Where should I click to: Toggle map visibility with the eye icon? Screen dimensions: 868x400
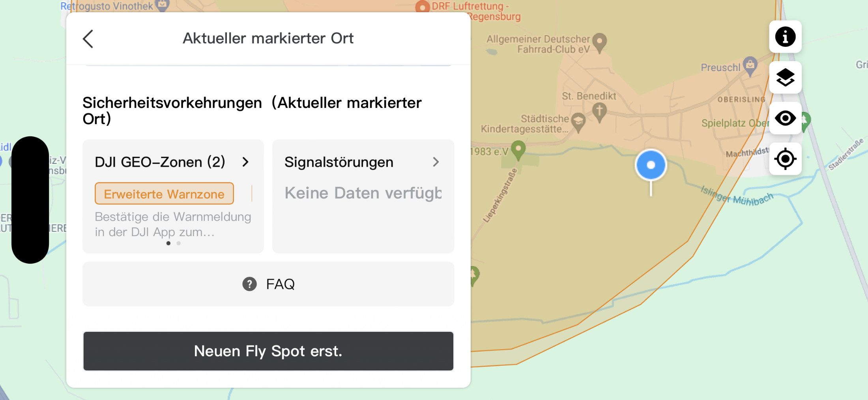(785, 118)
